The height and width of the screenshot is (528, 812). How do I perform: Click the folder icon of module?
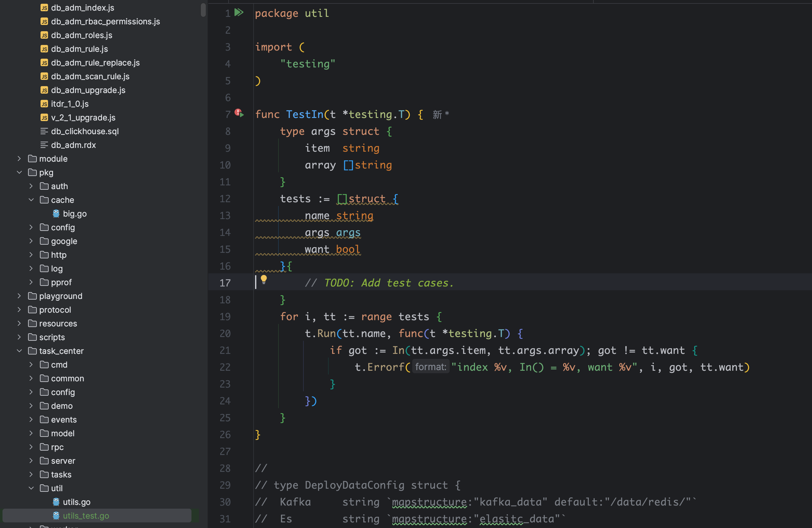point(32,159)
